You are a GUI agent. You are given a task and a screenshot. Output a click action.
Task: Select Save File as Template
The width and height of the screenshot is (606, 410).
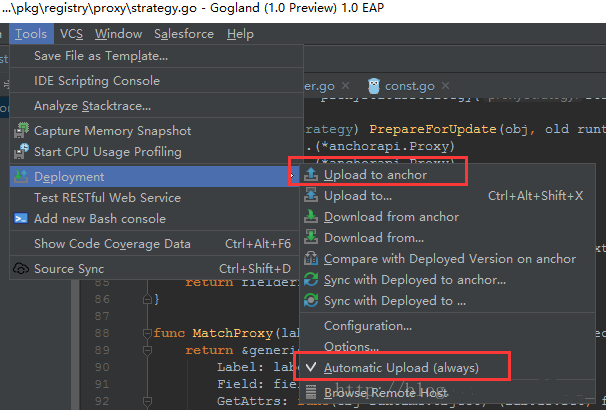pos(101,56)
